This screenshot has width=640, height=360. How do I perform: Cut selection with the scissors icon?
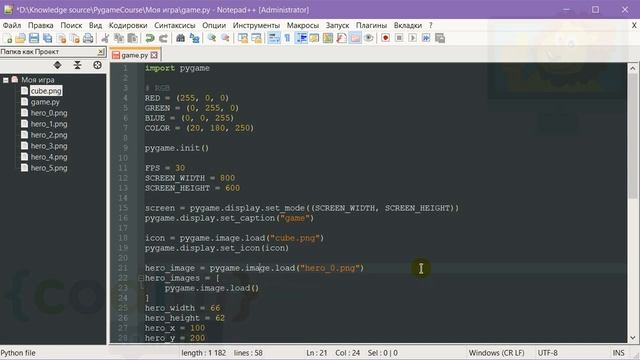[x=105, y=38]
